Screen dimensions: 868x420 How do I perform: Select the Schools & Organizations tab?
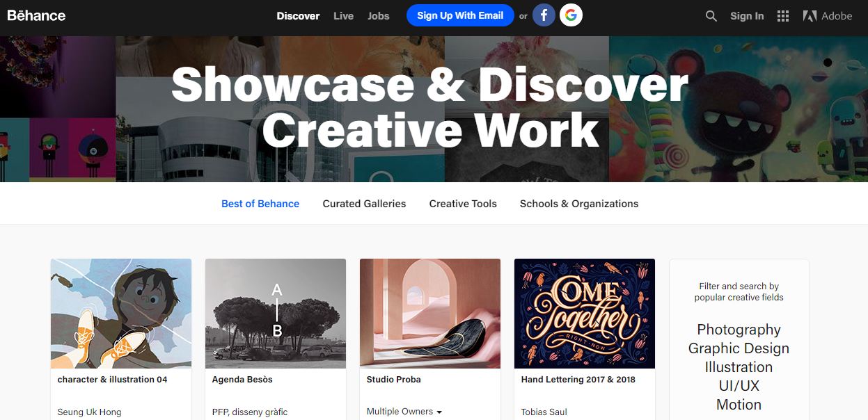pos(578,203)
